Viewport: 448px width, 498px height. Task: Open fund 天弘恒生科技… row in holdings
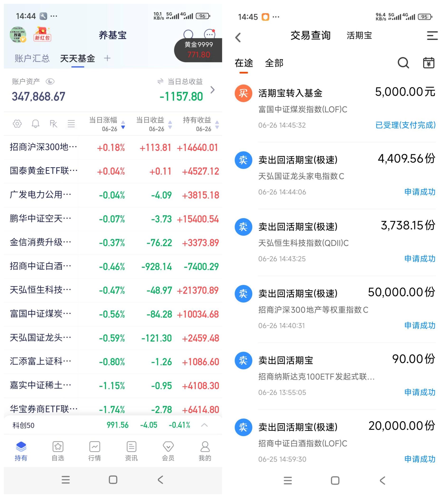tap(113, 290)
